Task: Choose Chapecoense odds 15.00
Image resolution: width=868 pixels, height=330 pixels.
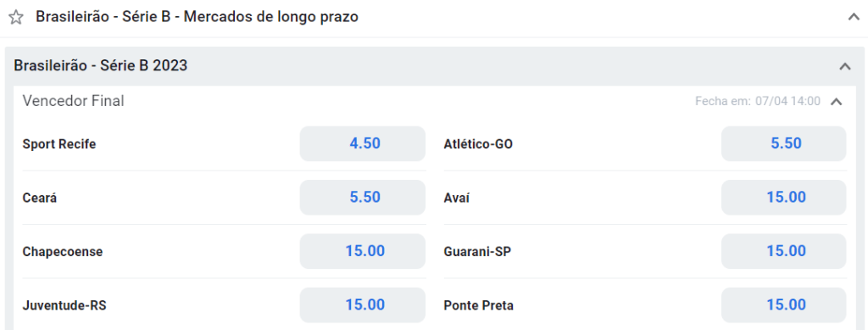Action: click(x=363, y=251)
